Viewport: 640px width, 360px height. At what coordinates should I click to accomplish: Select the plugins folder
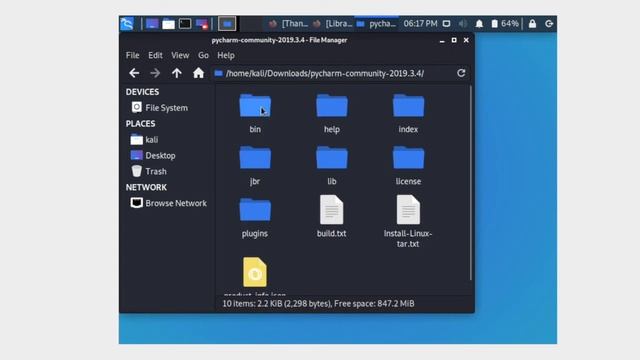(255, 218)
